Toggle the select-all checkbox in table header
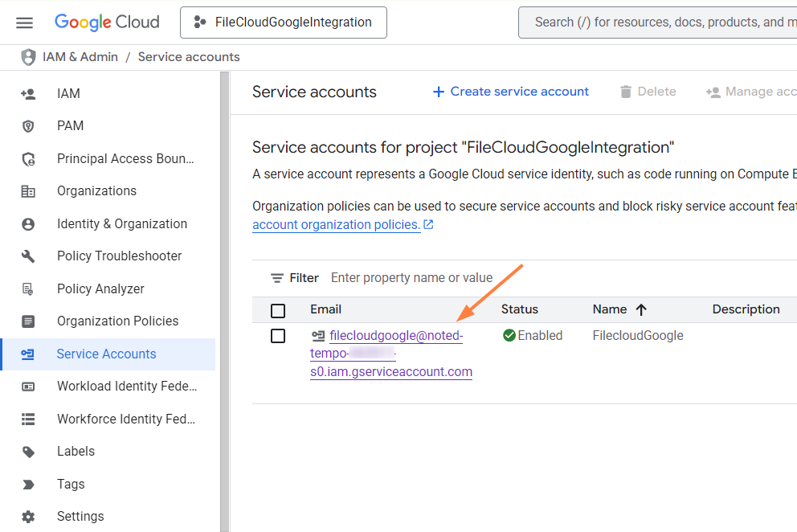This screenshot has width=797, height=532. [x=278, y=310]
